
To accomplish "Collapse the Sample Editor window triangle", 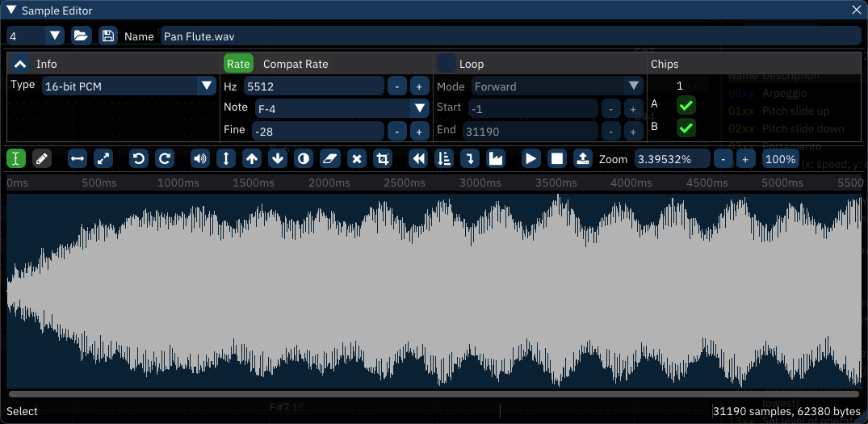I will point(11,10).
